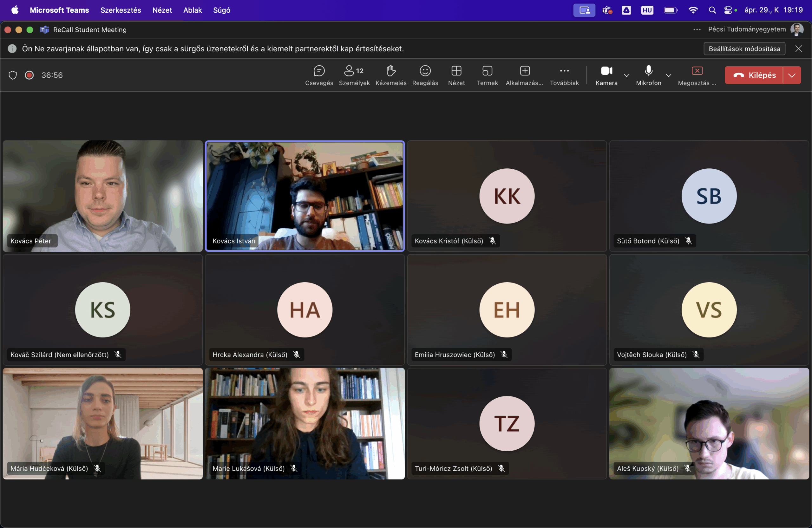Click Pécsi Tudományegyetem organization label
Viewport: 812px width, 528px height.
tap(747, 29)
